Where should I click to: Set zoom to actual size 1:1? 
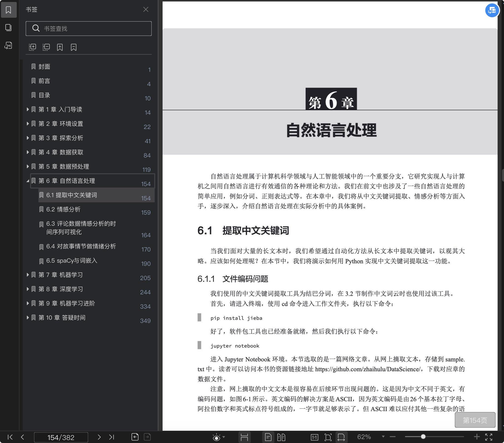(314, 437)
